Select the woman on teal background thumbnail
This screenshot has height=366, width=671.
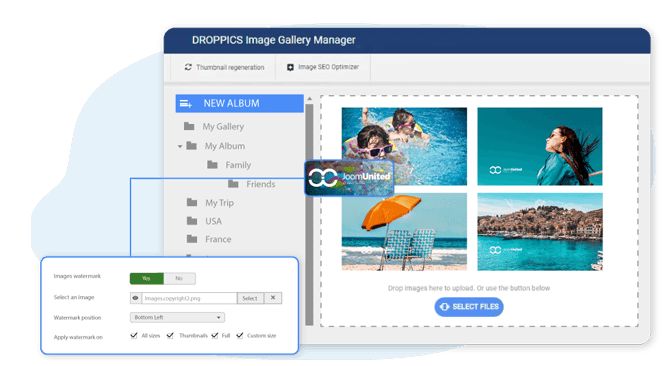point(540,146)
